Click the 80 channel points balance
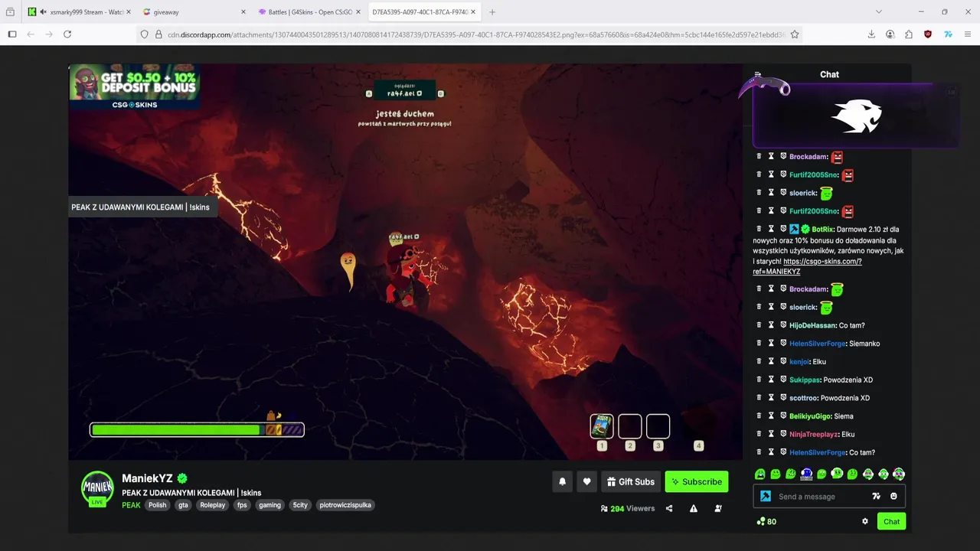Screen dimensions: 980x551 (766, 521)
